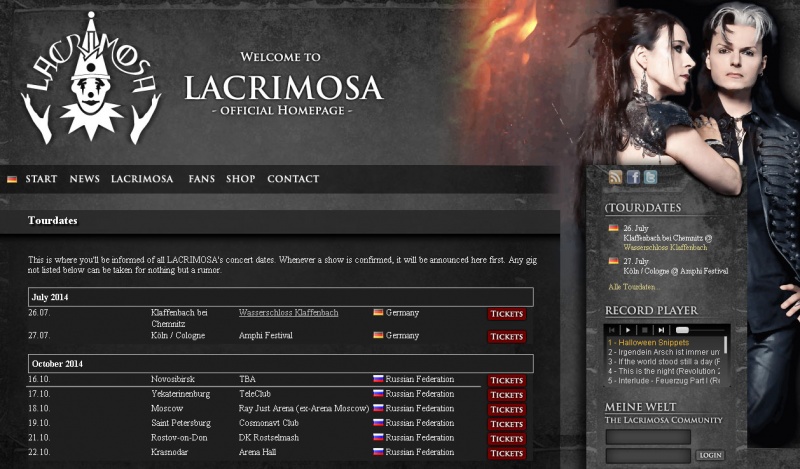
Task: Open the LACRIMOSA menu item
Action: pos(142,179)
